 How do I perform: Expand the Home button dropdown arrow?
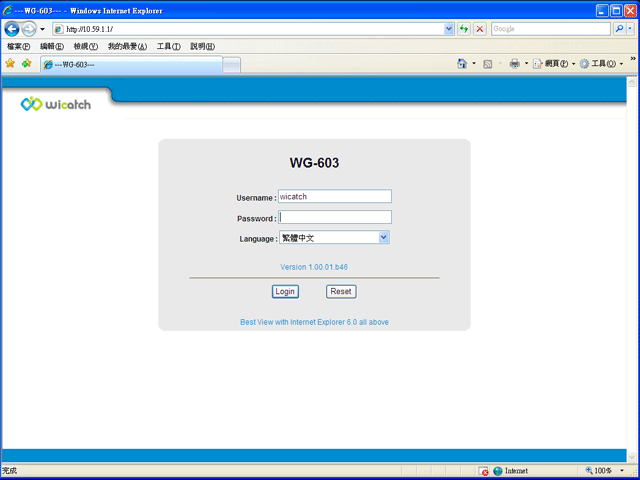point(474,64)
